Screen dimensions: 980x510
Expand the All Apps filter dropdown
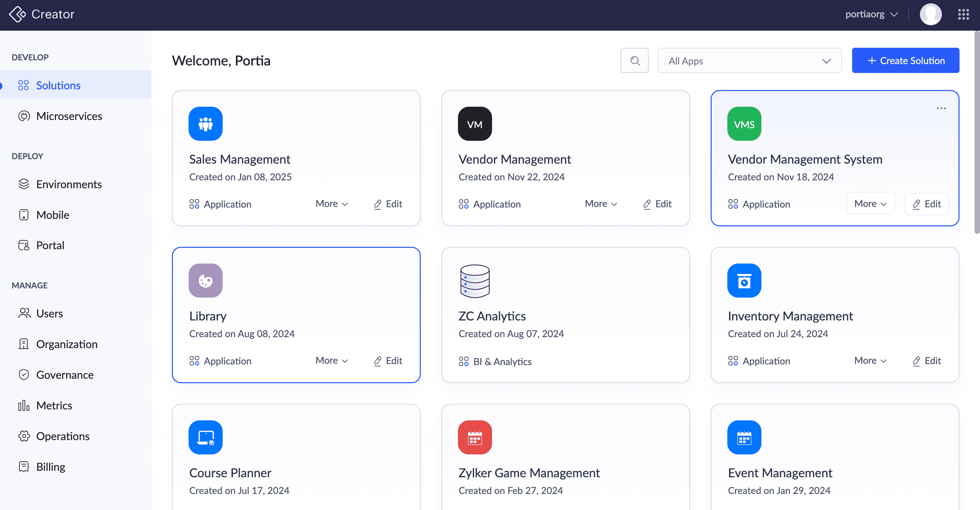click(749, 60)
